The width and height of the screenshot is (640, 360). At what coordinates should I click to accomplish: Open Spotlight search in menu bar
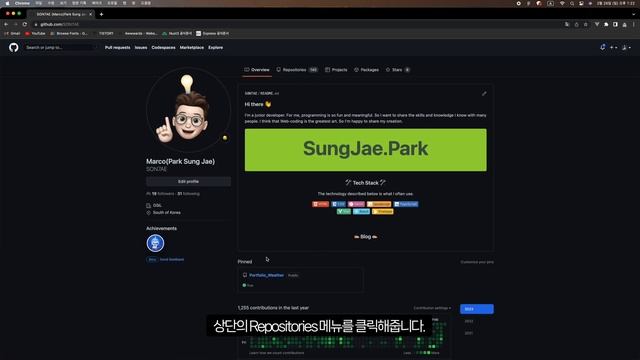[x=572, y=3]
